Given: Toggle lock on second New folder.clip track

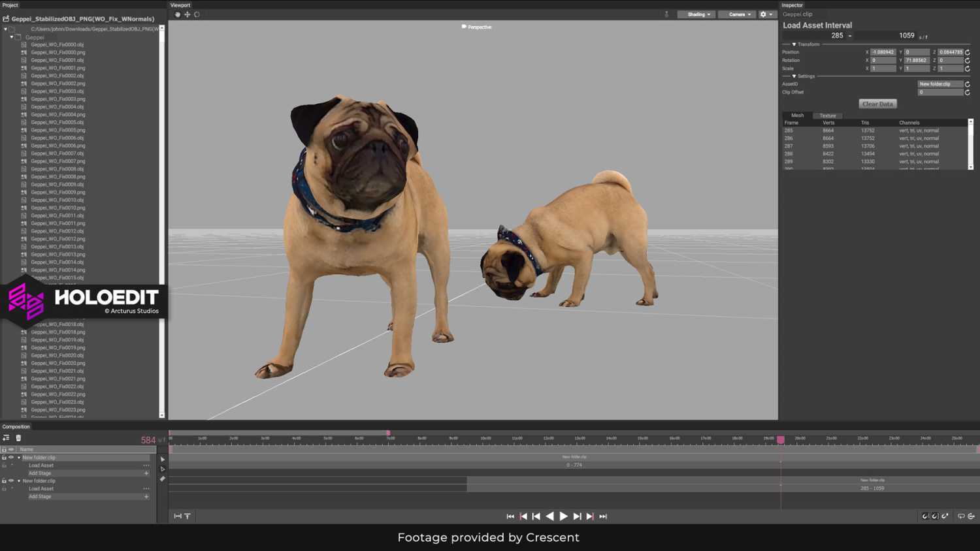Looking at the screenshot, I should (4, 481).
